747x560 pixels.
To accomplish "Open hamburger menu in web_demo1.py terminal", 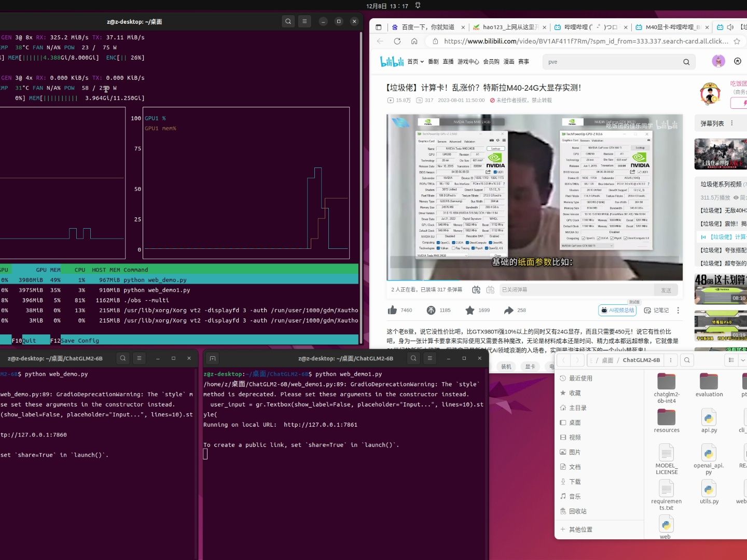I will [x=430, y=358].
